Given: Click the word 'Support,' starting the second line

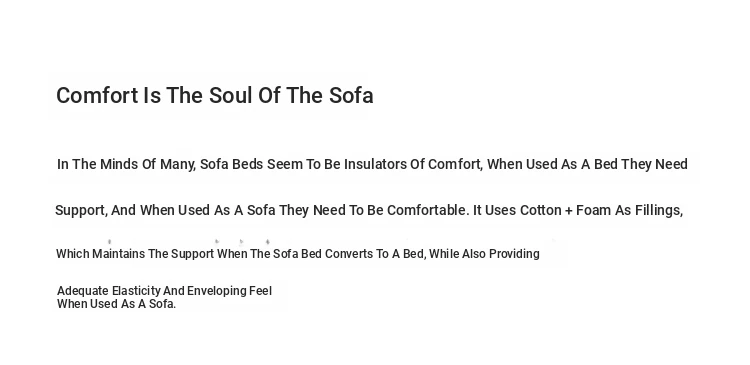Looking at the screenshot, I should tap(81, 210).
